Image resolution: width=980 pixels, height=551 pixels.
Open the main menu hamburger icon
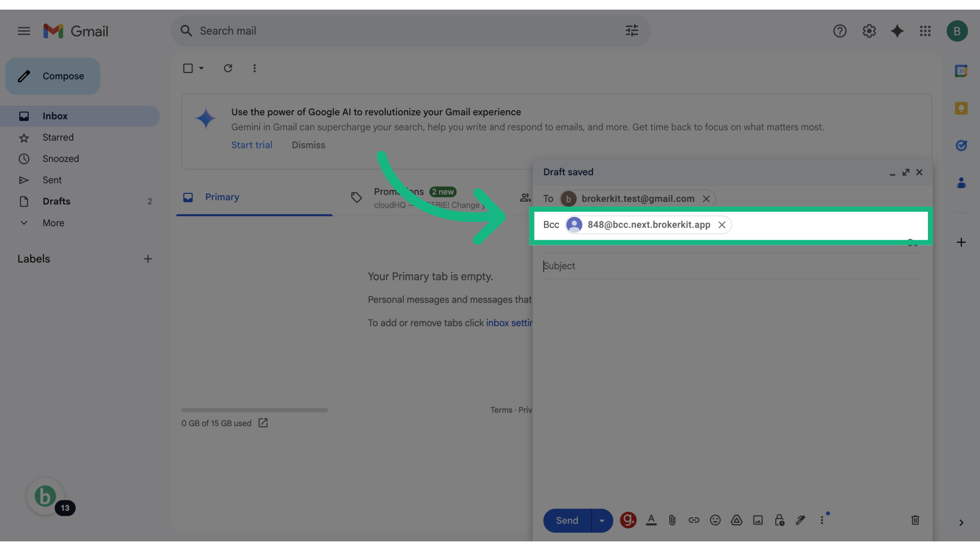[24, 31]
